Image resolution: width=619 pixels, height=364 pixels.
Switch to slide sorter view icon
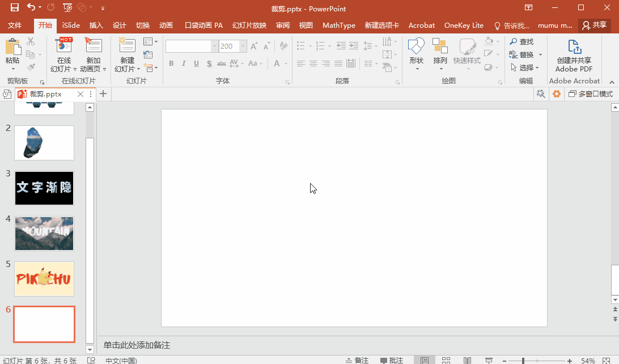446,361
